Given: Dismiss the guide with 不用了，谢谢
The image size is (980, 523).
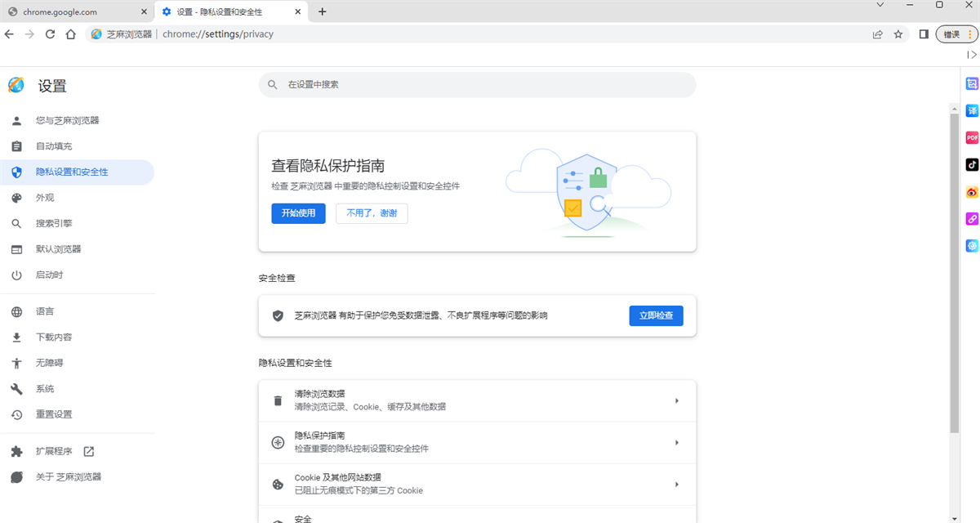Looking at the screenshot, I should (372, 212).
